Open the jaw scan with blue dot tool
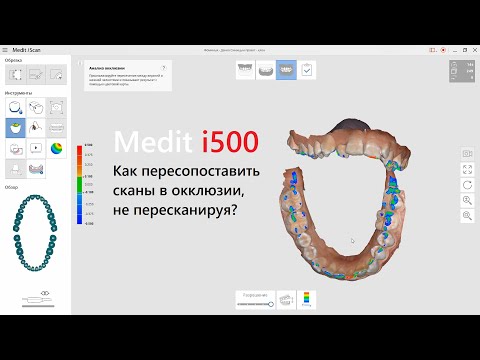 click(x=36, y=169)
